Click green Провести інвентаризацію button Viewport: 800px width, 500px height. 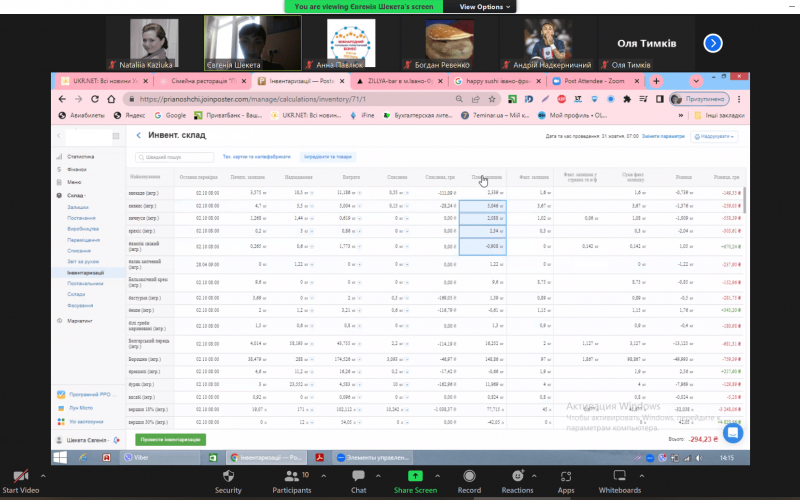point(170,439)
